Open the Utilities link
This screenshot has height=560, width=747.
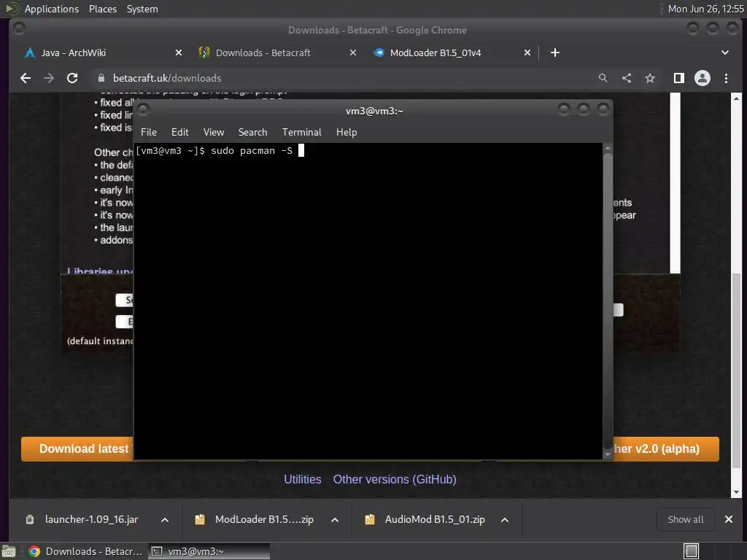(303, 480)
